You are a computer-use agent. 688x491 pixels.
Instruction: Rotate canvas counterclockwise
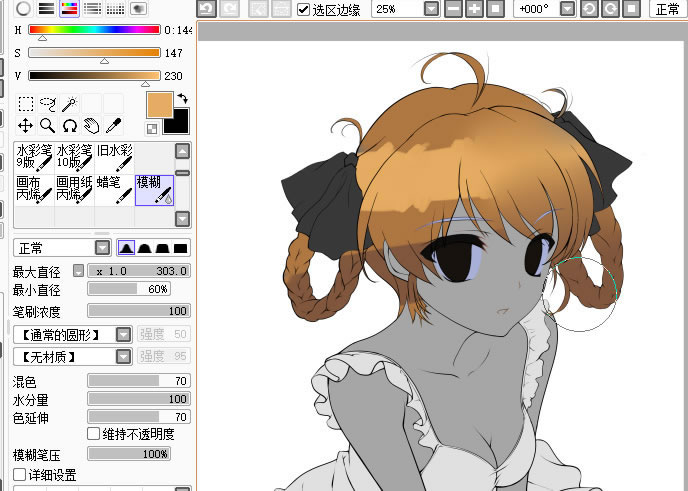tap(589, 9)
